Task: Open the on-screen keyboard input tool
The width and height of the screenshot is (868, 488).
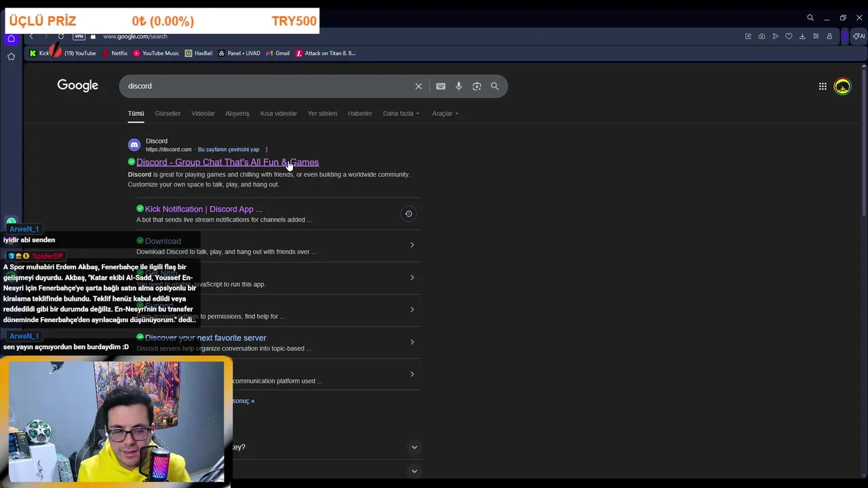Action: pos(441,86)
